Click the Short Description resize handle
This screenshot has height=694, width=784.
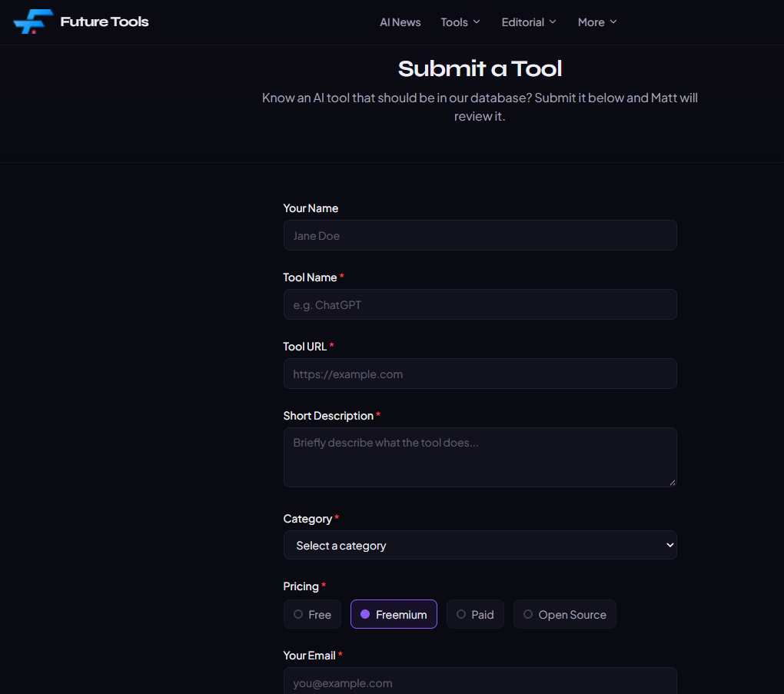click(673, 483)
